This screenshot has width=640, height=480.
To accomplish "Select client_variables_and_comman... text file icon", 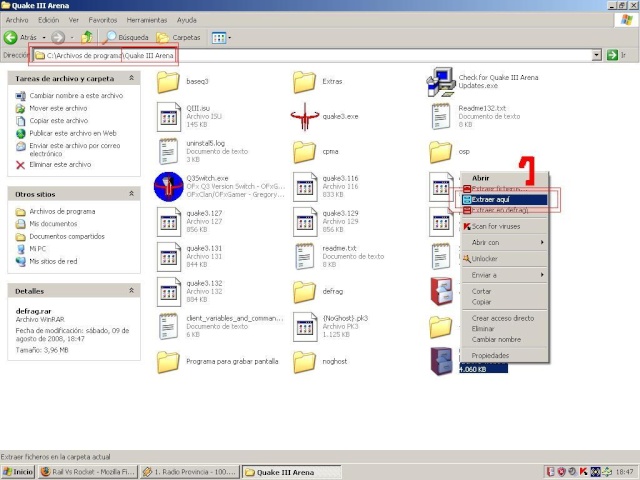I will [x=169, y=327].
